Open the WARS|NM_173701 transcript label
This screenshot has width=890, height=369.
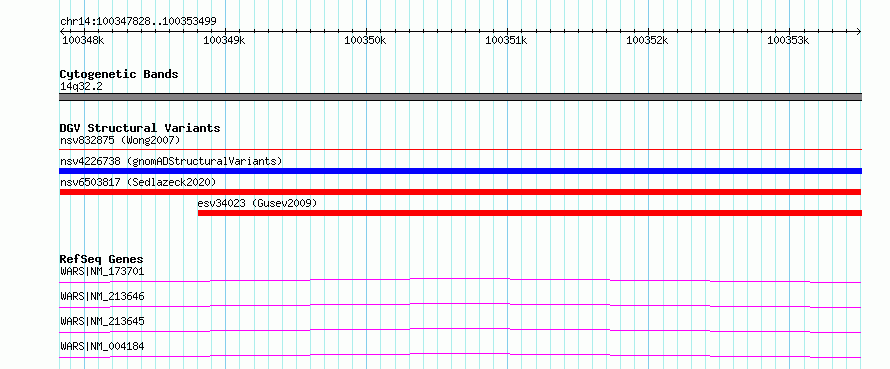coord(102,271)
